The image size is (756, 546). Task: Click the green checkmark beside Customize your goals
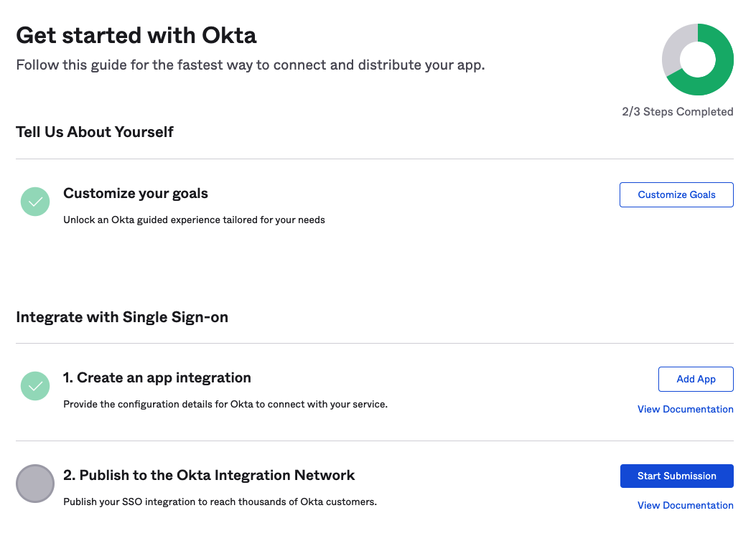35,202
